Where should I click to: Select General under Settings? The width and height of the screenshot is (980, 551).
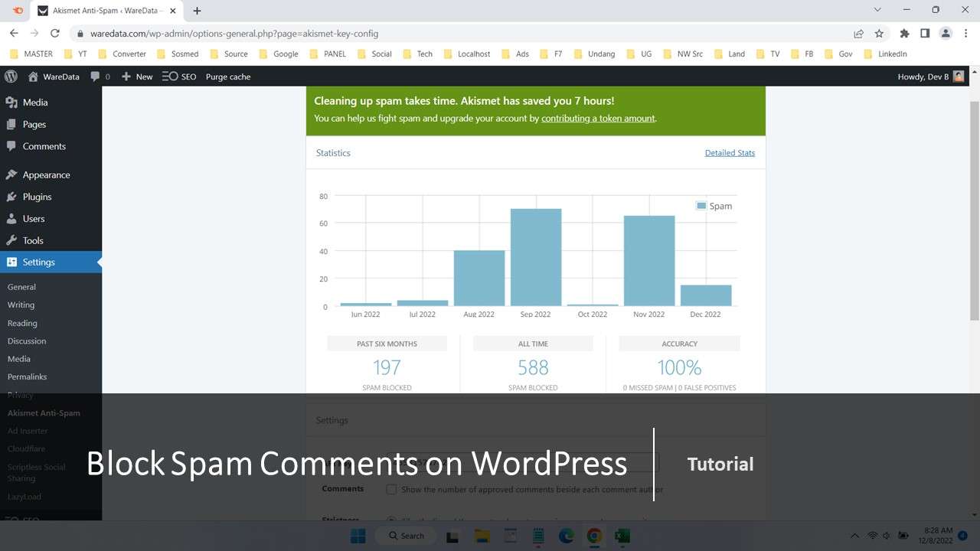click(x=21, y=287)
